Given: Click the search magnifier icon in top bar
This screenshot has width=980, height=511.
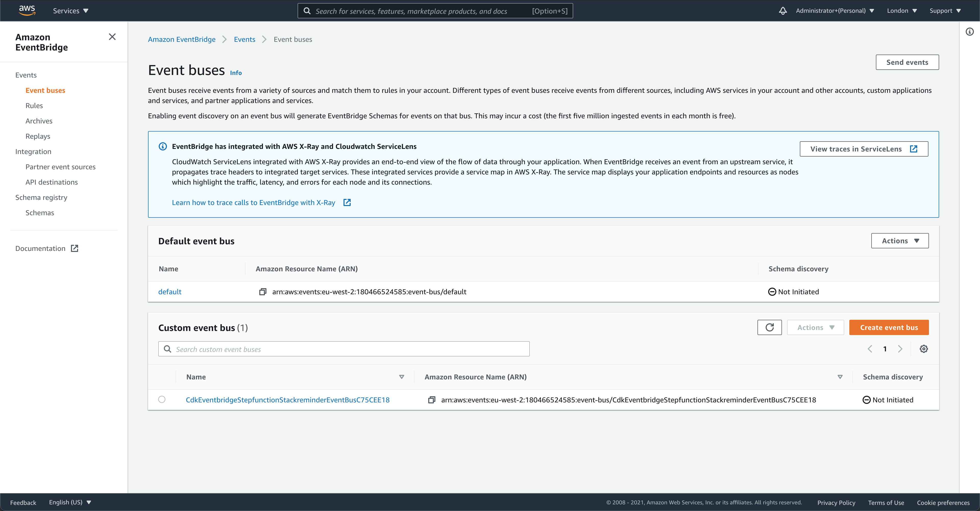Looking at the screenshot, I should 307,11.
